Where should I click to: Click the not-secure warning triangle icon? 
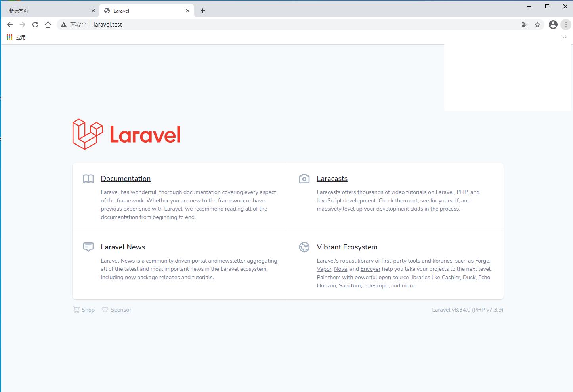(64, 25)
